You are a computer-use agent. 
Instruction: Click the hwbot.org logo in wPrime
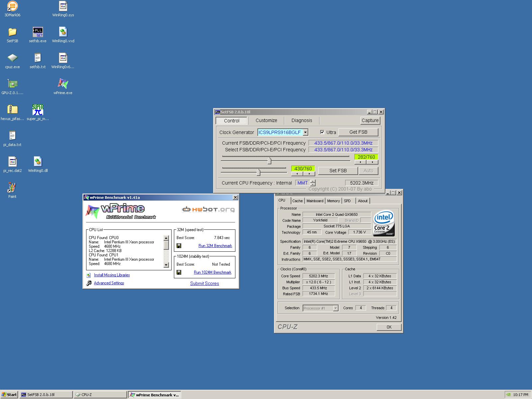pos(208,209)
